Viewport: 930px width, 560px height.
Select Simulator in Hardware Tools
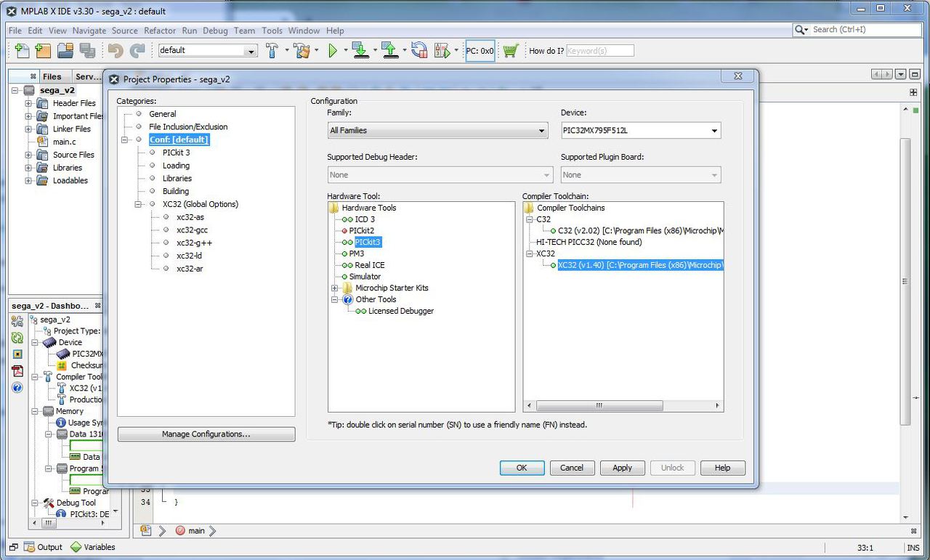point(365,277)
